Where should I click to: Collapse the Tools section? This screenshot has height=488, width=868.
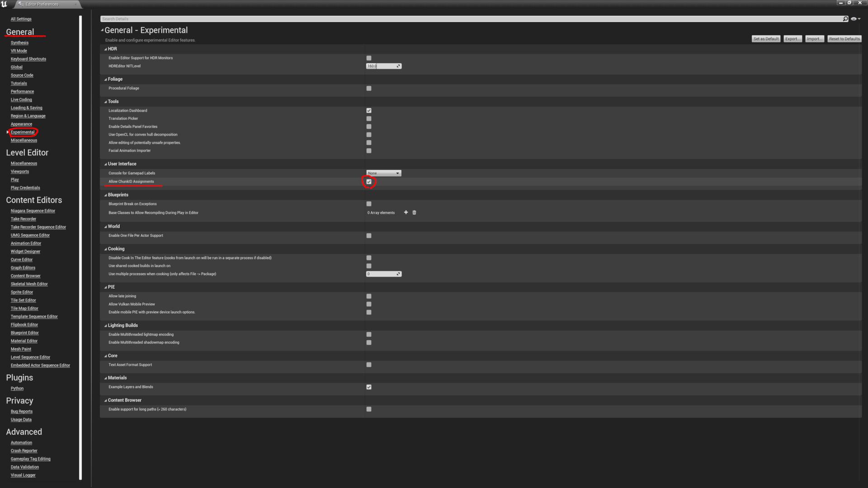click(x=106, y=102)
